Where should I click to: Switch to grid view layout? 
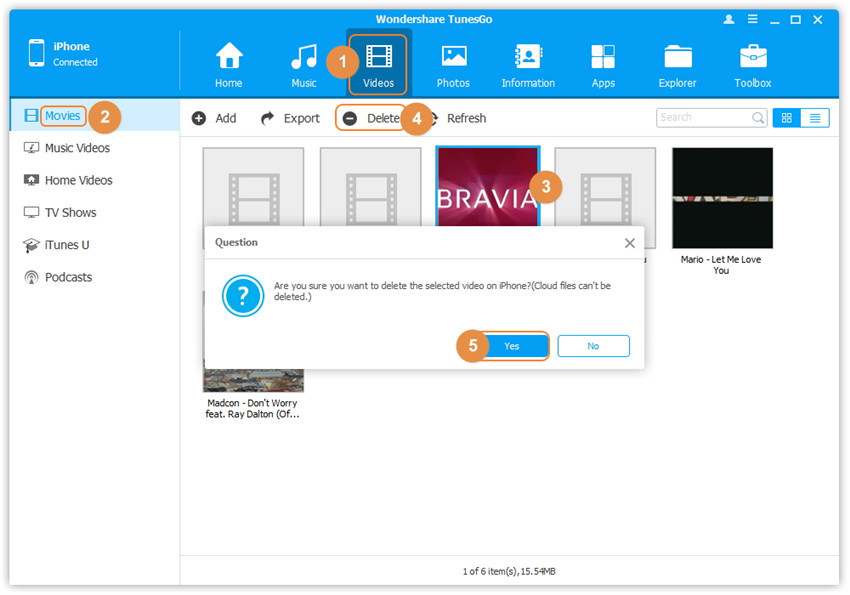click(x=786, y=118)
